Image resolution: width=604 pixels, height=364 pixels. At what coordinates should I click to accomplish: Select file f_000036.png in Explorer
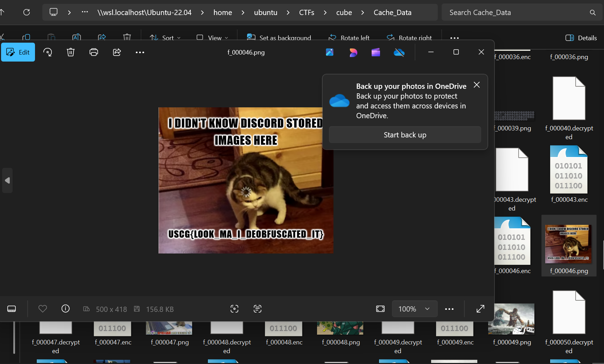(569, 57)
